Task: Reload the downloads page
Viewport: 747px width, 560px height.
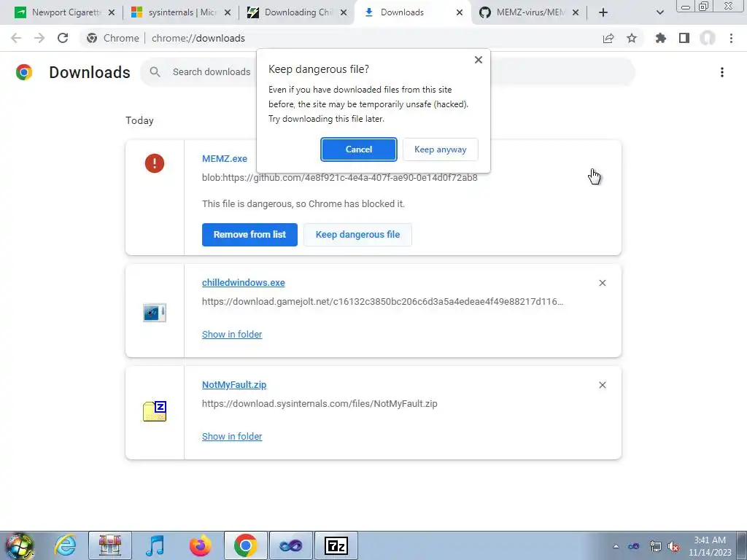Action: [x=63, y=38]
